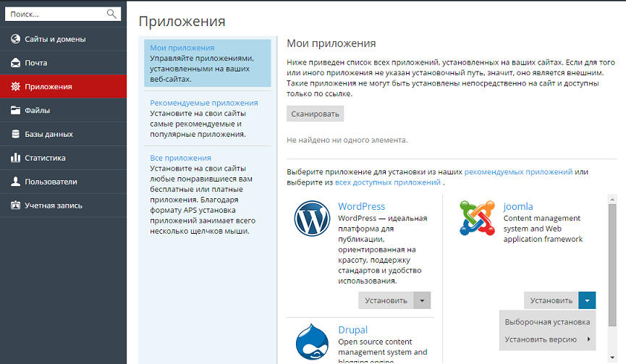Click the Joomla logo
Image resolution: width=626 pixels, height=364 pixels.
pyautogui.click(x=478, y=218)
